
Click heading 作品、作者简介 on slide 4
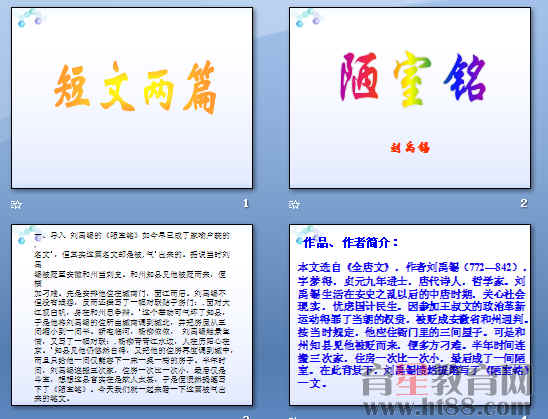pos(351,242)
